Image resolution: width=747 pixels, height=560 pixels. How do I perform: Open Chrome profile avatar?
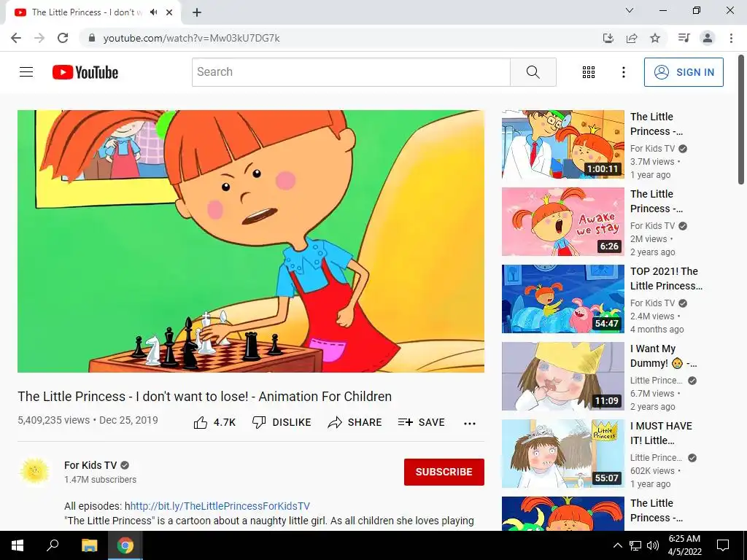(x=708, y=38)
